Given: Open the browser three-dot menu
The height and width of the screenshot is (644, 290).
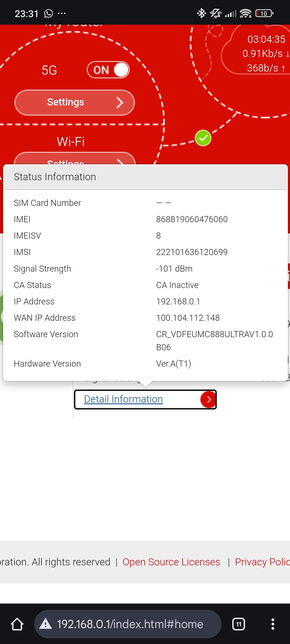Looking at the screenshot, I should (273, 624).
